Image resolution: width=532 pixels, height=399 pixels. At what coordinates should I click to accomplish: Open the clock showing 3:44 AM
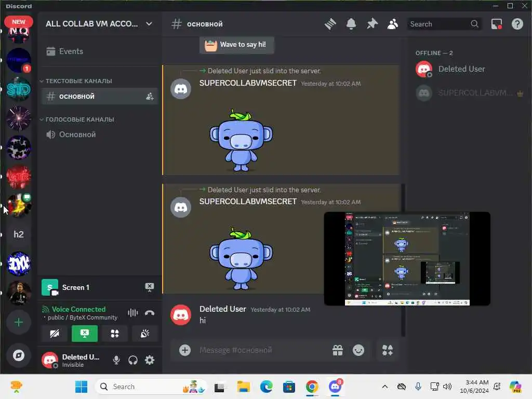pyautogui.click(x=474, y=387)
